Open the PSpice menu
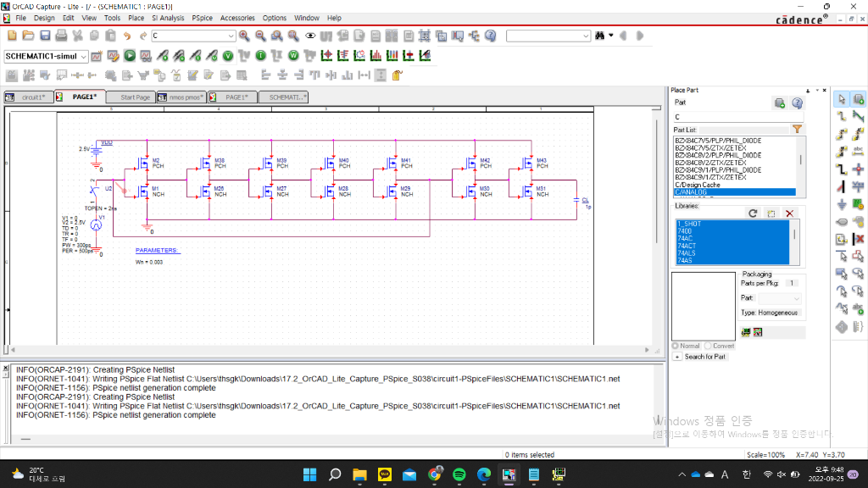 [203, 18]
